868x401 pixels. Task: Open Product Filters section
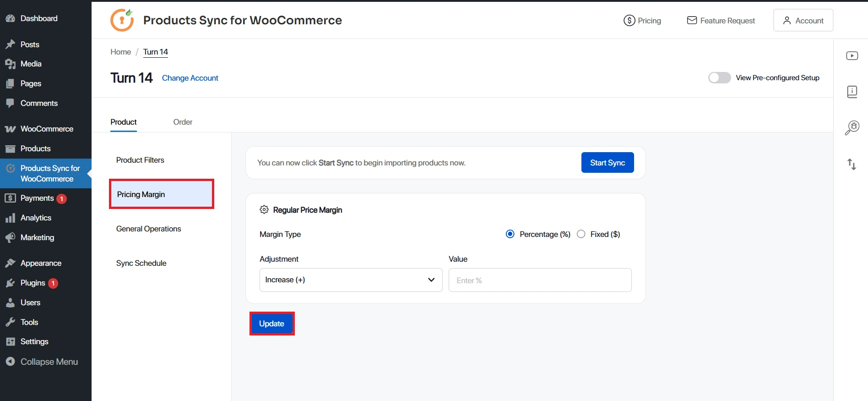coord(140,160)
